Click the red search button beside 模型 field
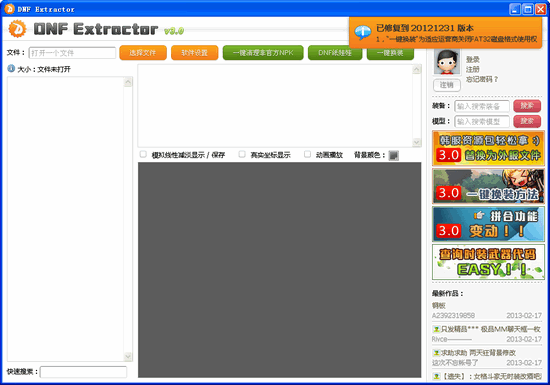Image resolution: width=550 pixels, height=385 pixels. pos(527,121)
